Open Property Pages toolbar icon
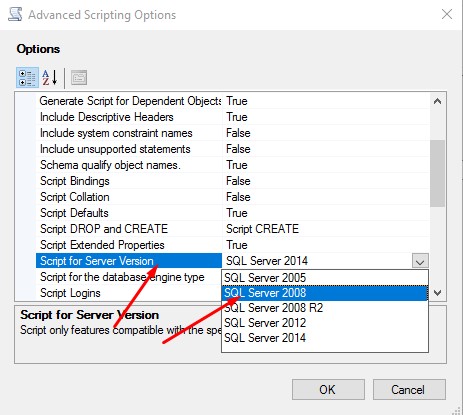Screen dimensions: 463x415 (x=79, y=78)
